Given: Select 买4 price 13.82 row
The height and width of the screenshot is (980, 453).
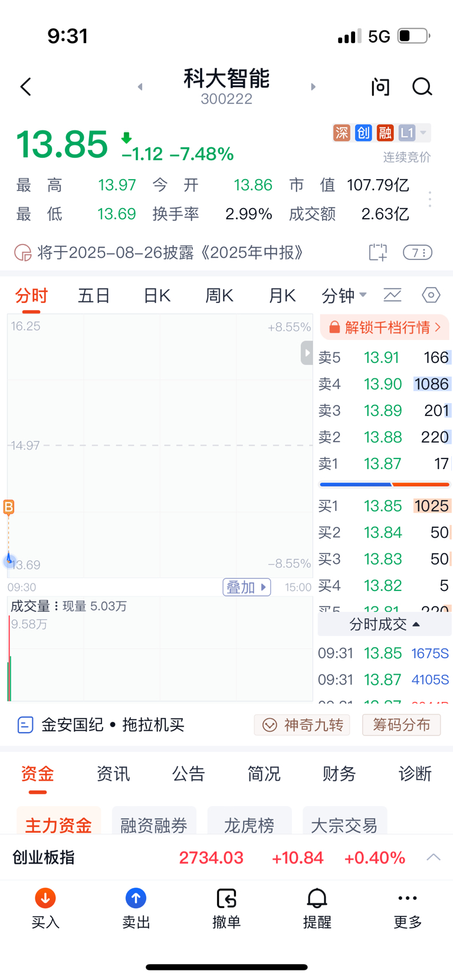Looking at the screenshot, I should pyautogui.click(x=384, y=586).
